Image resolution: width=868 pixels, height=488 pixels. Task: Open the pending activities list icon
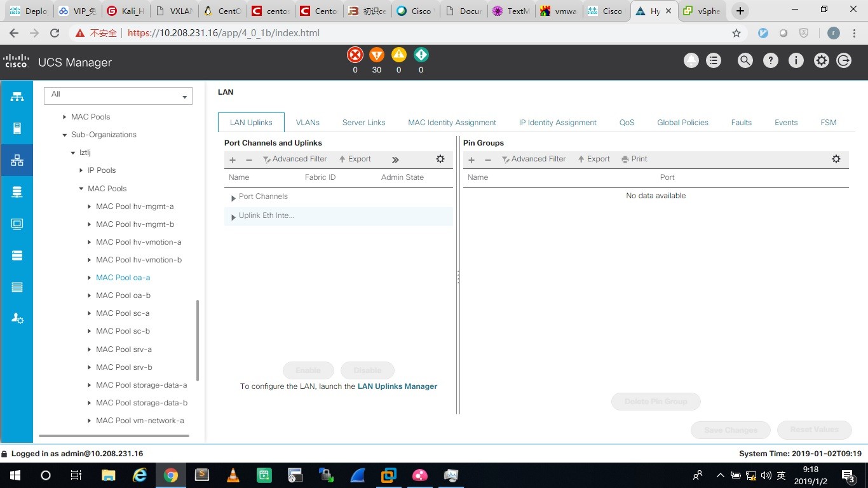[x=714, y=61]
